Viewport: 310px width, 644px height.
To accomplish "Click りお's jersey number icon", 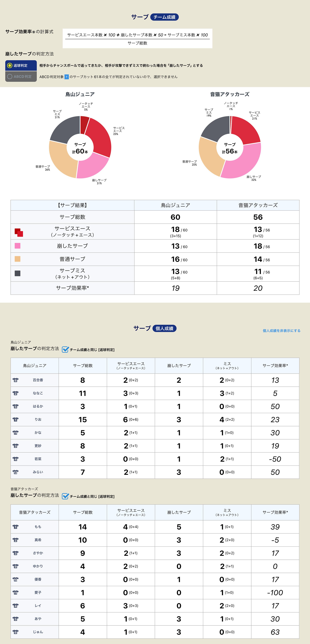I will (15, 420).
